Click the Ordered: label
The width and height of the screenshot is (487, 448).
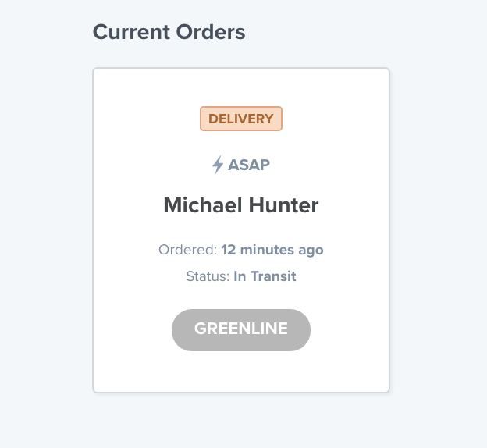[x=187, y=250]
